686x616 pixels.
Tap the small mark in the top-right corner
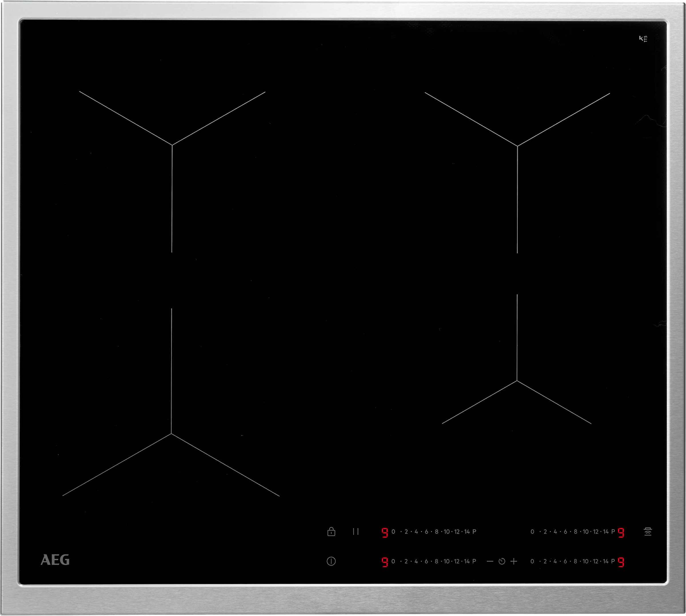tap(643, 39)
